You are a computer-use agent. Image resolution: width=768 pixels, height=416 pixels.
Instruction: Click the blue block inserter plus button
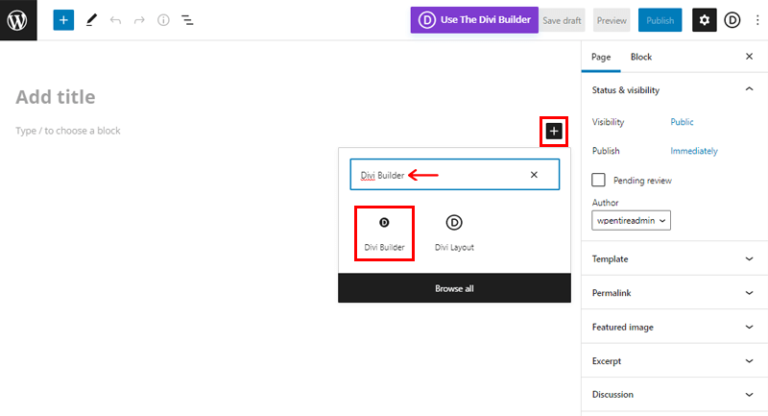pyautogui.click(x=63, y=20)
